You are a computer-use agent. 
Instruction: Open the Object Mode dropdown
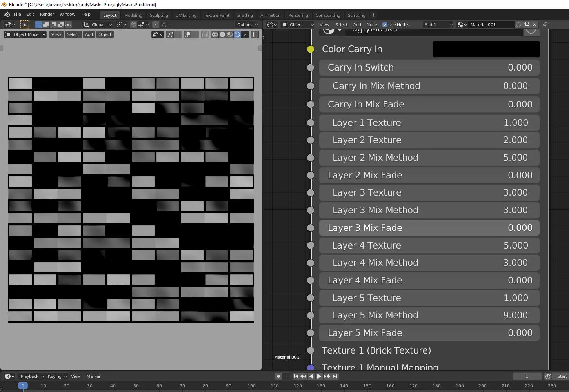[x=25, y=34]
